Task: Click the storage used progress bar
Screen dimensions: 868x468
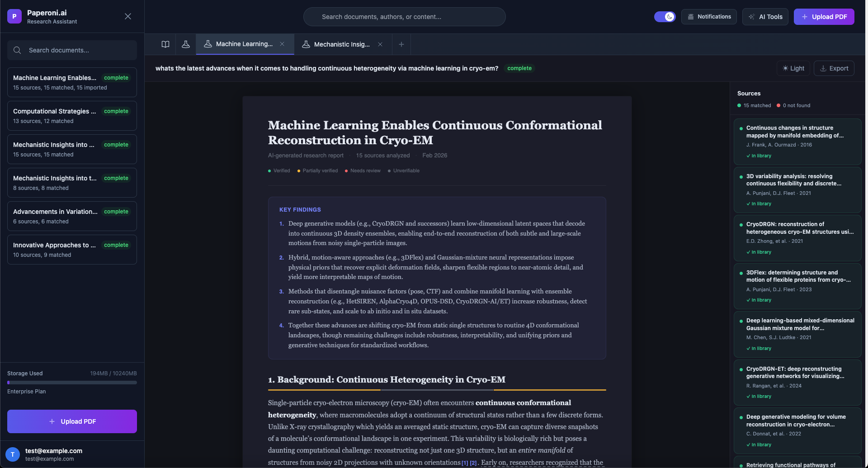Action: pyautogui.click(x=72, y=382)
